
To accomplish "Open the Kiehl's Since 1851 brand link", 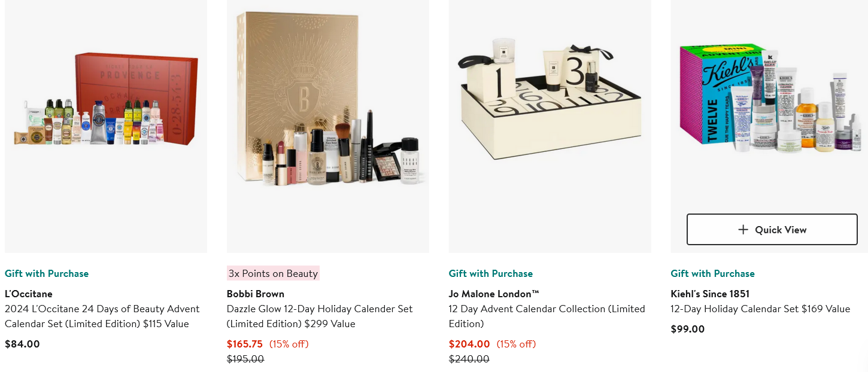I will click(710, 294).
